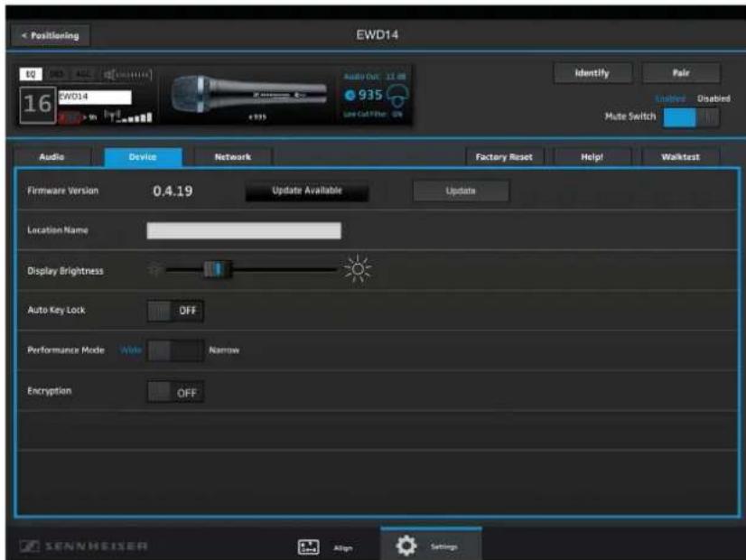Start the Walktest

(680, 157)
